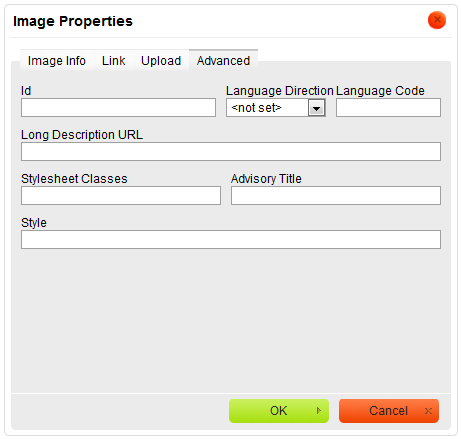Select the Advanced tab

pyautogui.click(x=223, y=61)
